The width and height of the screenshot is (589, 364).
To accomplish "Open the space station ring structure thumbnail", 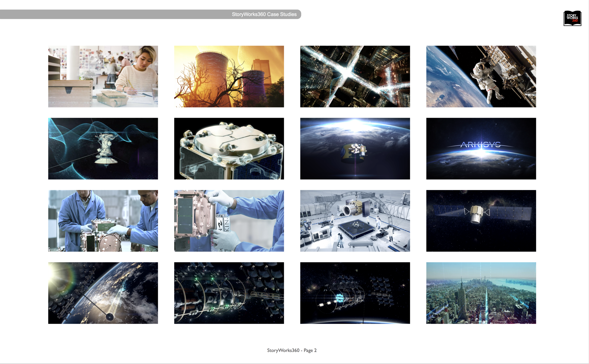I will click(229, 293).
